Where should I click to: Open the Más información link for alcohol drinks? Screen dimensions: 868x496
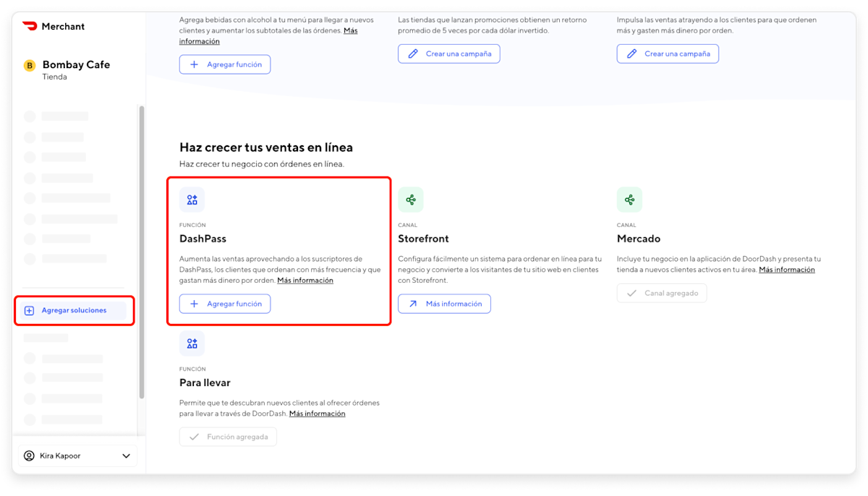coord(268,36)
